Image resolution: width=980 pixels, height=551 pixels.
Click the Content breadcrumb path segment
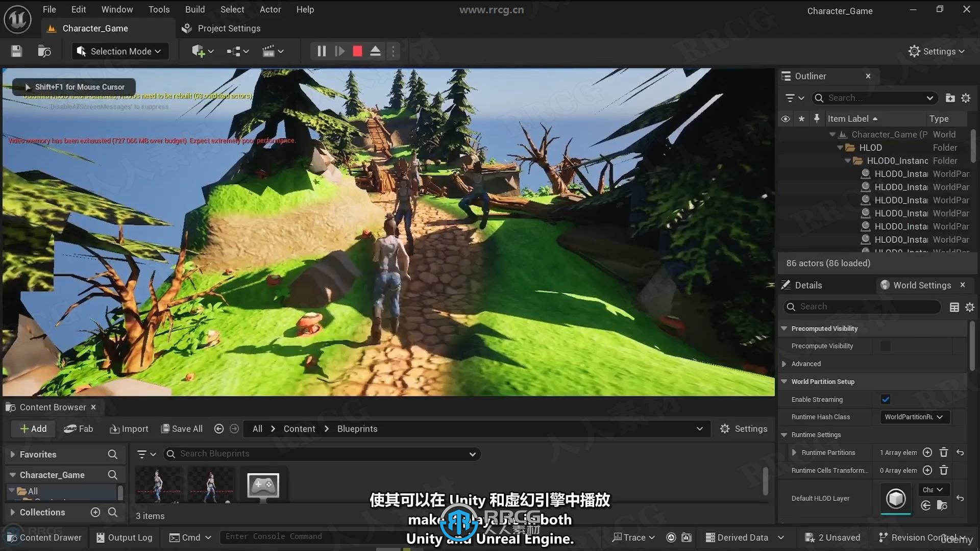click(x=299, y=429)
